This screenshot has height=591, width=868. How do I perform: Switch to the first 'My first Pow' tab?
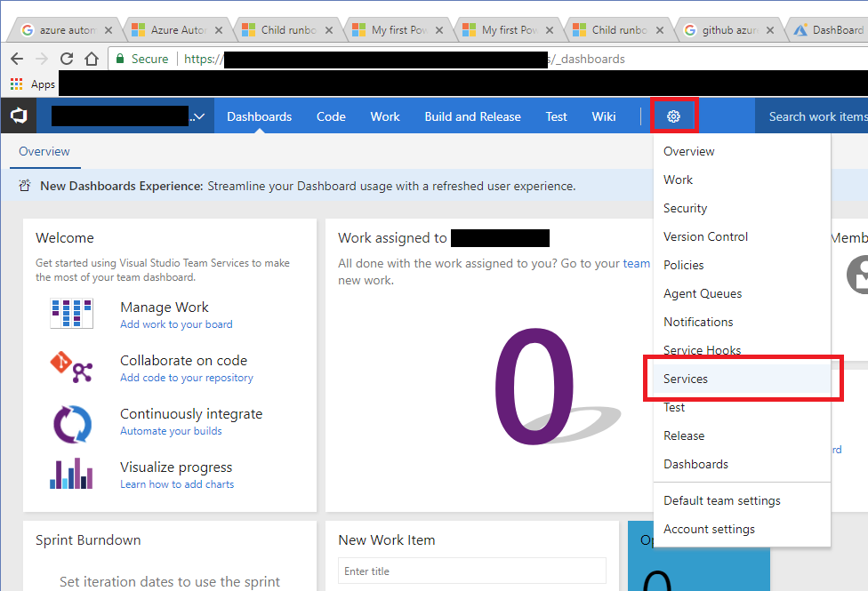coord(399,30)
